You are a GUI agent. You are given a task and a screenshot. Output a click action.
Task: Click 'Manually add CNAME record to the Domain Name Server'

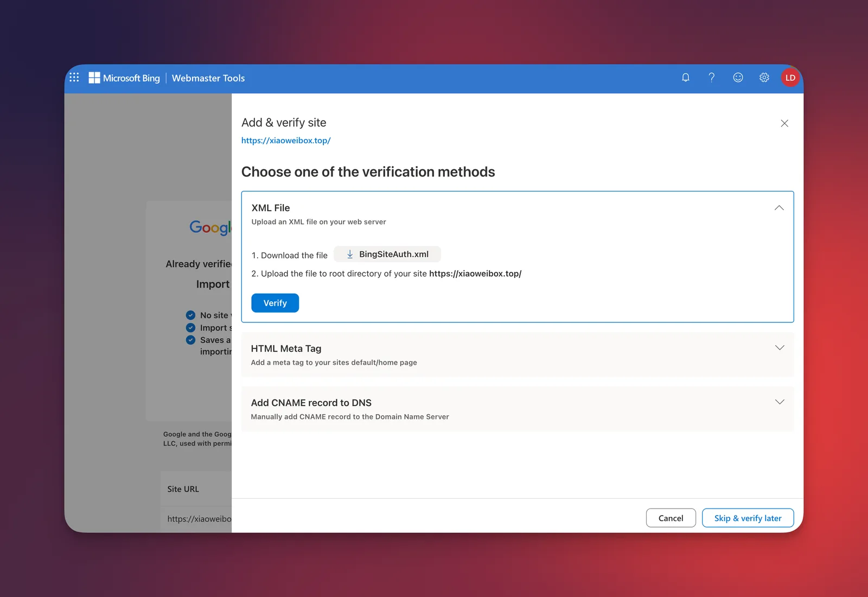(x=350, y=417)
